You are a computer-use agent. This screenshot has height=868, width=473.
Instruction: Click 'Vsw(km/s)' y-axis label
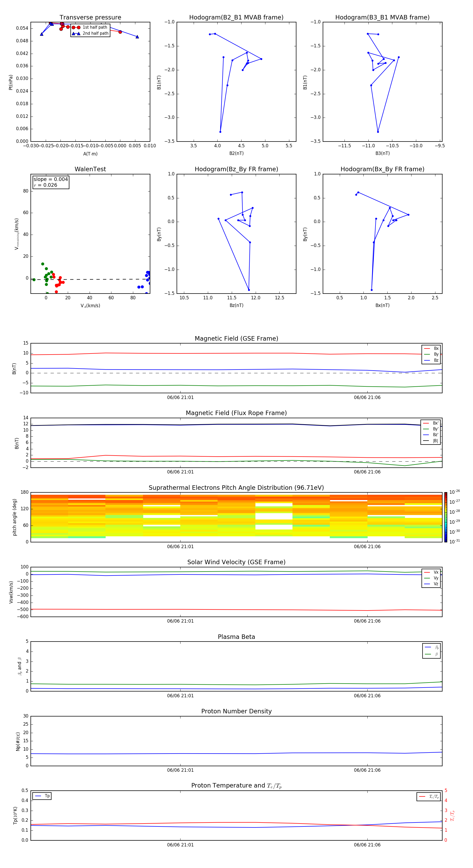(x=11, y=592)
